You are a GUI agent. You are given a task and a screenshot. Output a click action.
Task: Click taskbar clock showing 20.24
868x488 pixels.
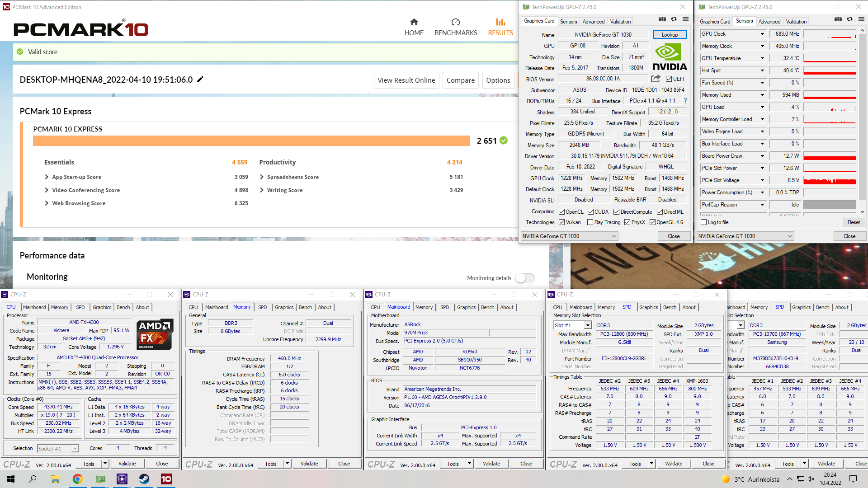830,479
